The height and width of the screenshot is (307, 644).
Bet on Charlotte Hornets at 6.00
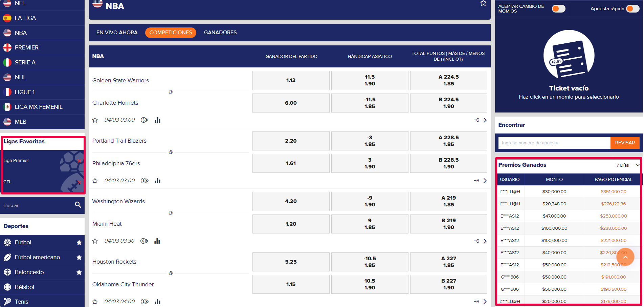coord(291,103)
